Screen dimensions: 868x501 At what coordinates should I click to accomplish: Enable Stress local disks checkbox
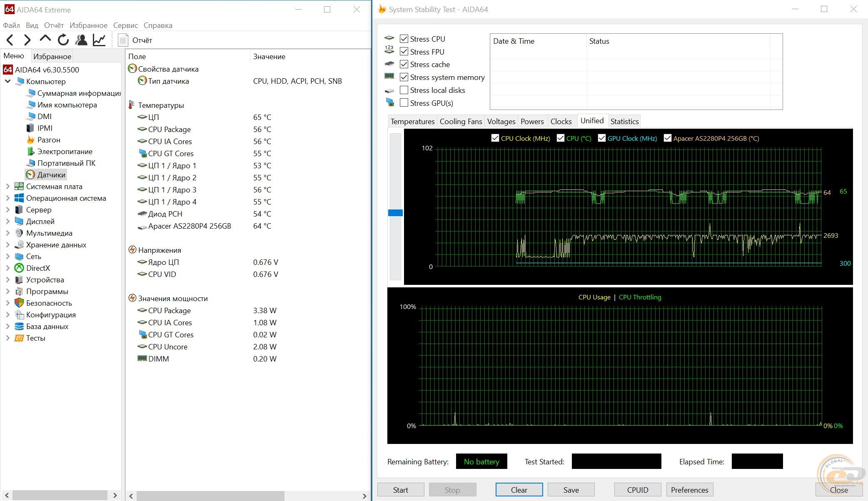click(404, 90)
